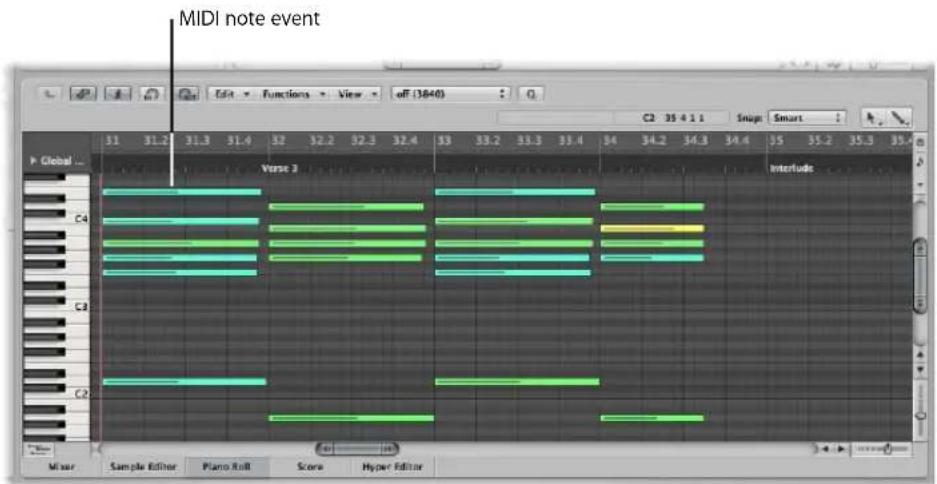Click the 32.3 beat in the ruler
This screenshot has width=937, height=484.
(363, 141)
